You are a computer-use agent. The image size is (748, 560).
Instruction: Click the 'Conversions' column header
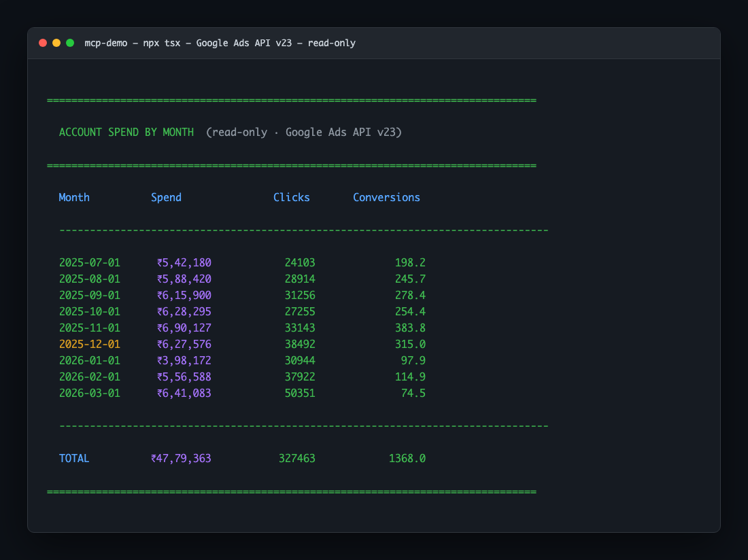click(386, 197)
